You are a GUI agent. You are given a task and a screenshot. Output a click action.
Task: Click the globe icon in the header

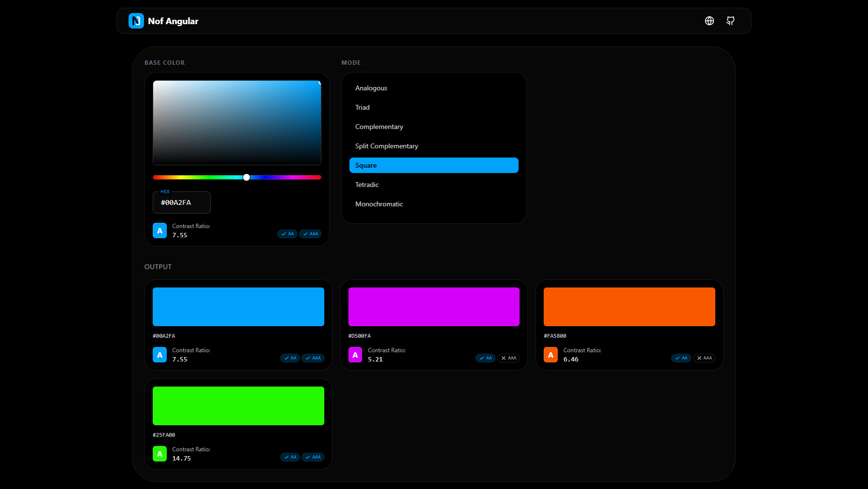tap(709, 21)
